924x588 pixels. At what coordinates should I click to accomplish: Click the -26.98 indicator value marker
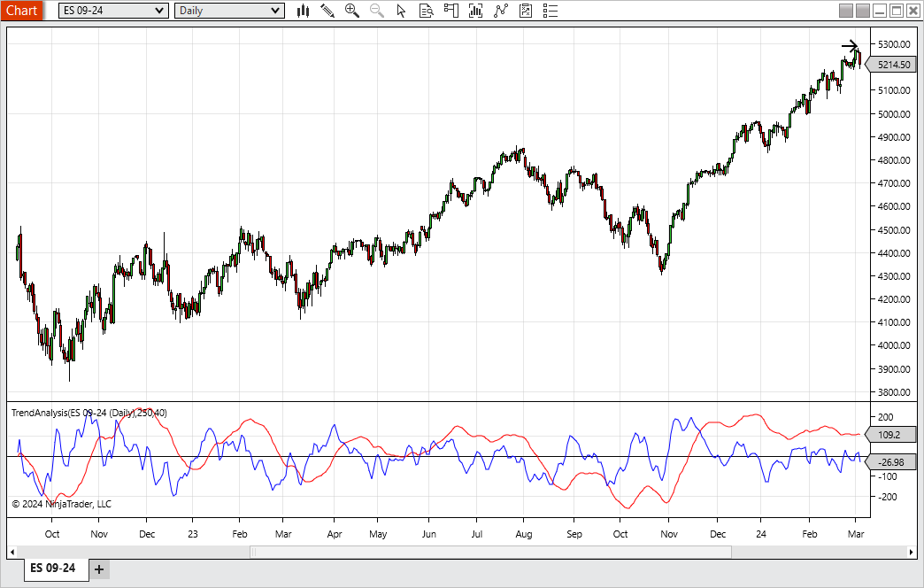(x=890, y=462)
